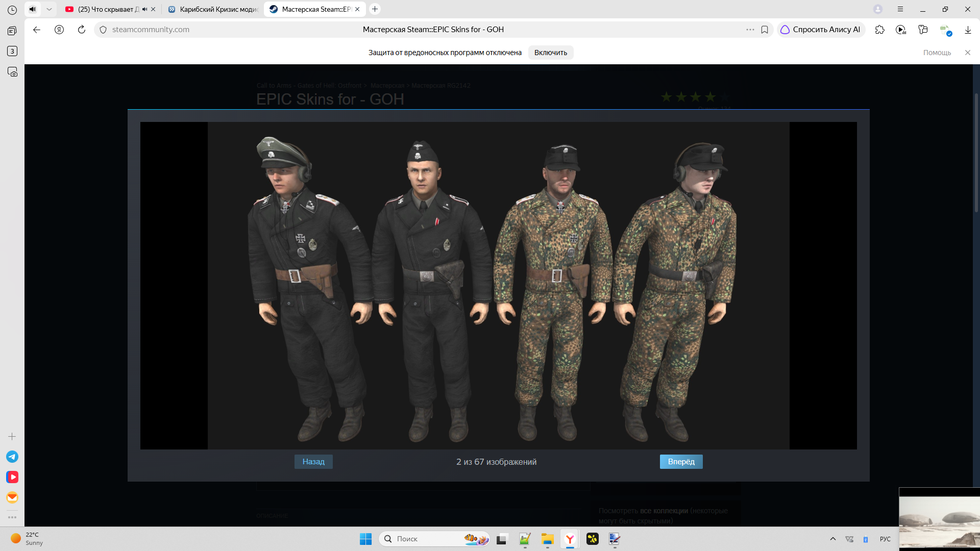Open the sidebar screenshot tool icon
980x551 pixels.
click(12, 72)
